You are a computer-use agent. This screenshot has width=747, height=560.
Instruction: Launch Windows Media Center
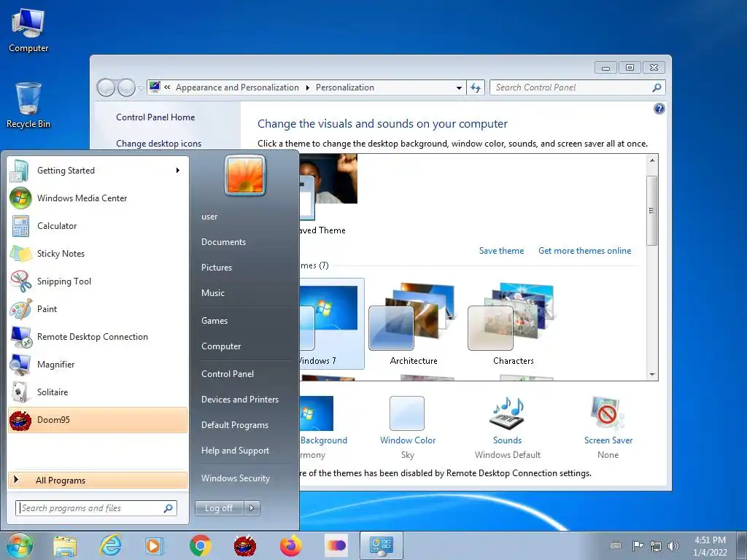98,198
